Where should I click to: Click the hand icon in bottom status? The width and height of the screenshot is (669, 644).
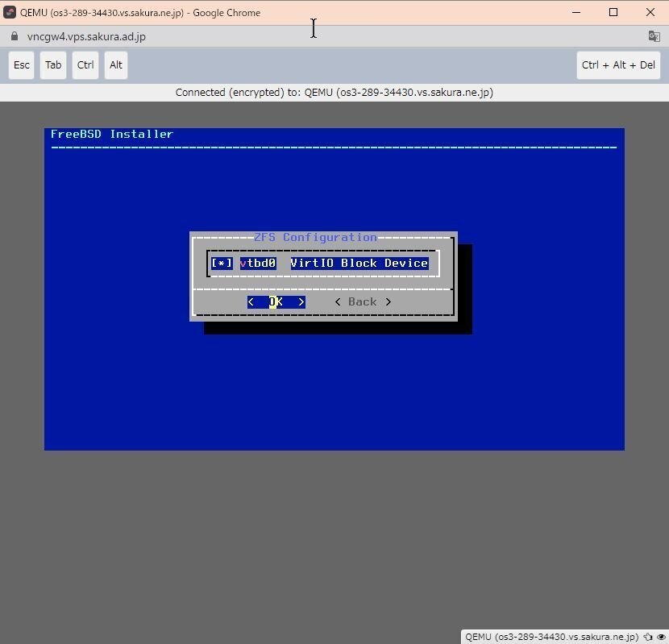coord(648,638)
